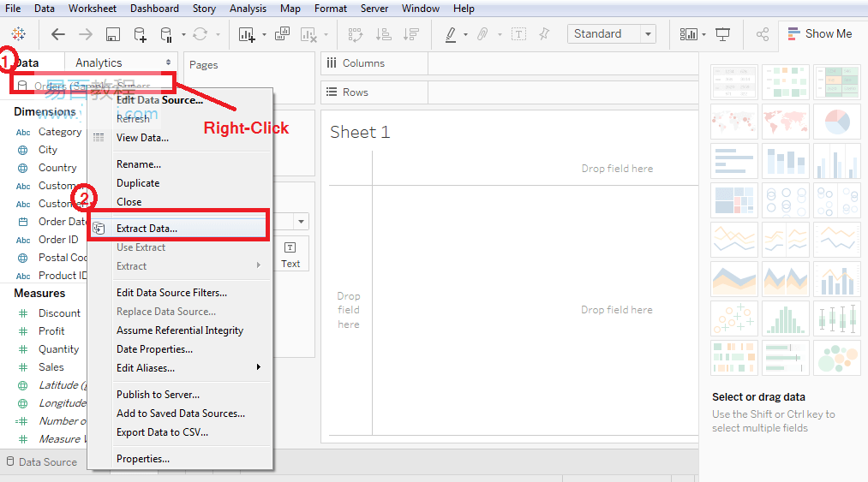Click the Sort Ascending toolbar icon
This screenshot has width=868, height=482.
(x=384, y=34)
